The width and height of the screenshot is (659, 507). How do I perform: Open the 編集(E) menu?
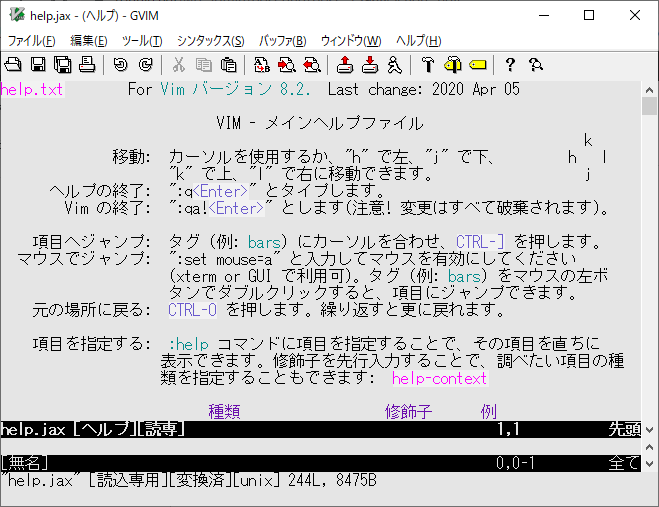click(89, 41)
